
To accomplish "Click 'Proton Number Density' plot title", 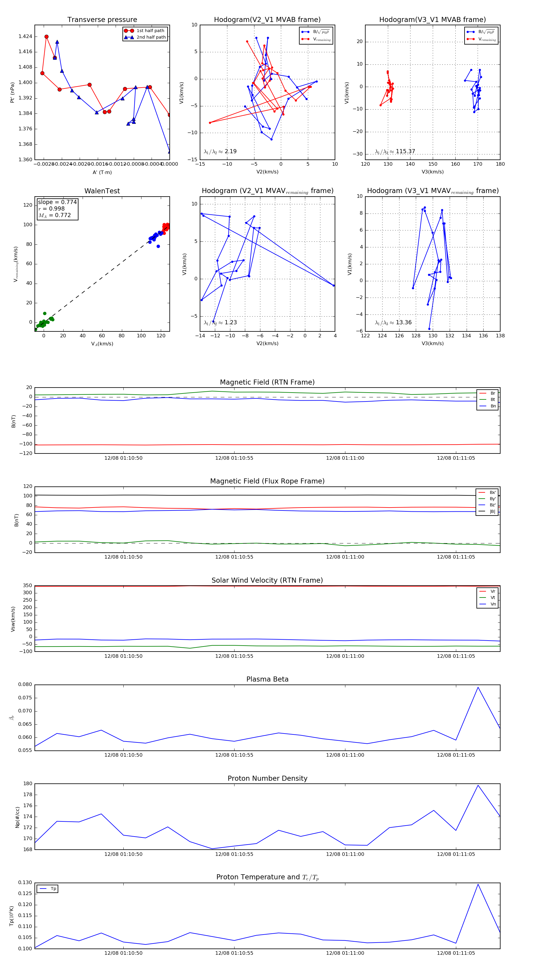I will (267, 779).
